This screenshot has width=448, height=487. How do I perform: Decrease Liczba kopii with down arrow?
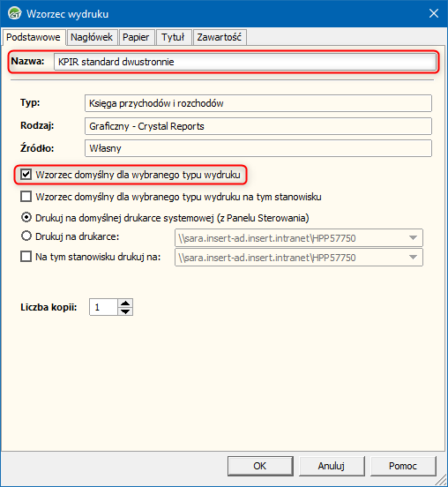click(125, 311)
